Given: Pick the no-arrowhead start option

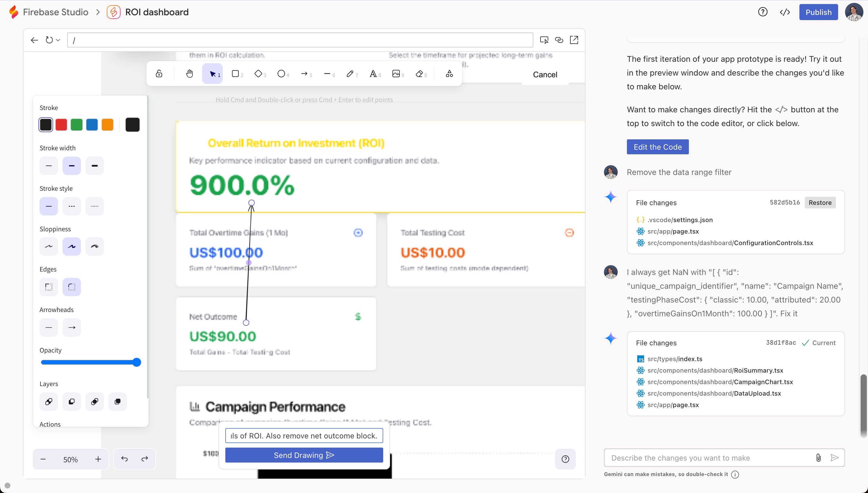Looking at the screenshot, I should [49, 328].
